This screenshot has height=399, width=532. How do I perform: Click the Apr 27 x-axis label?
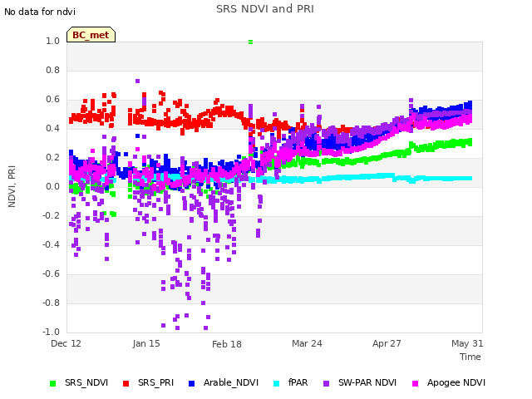(x=387, y=343)
